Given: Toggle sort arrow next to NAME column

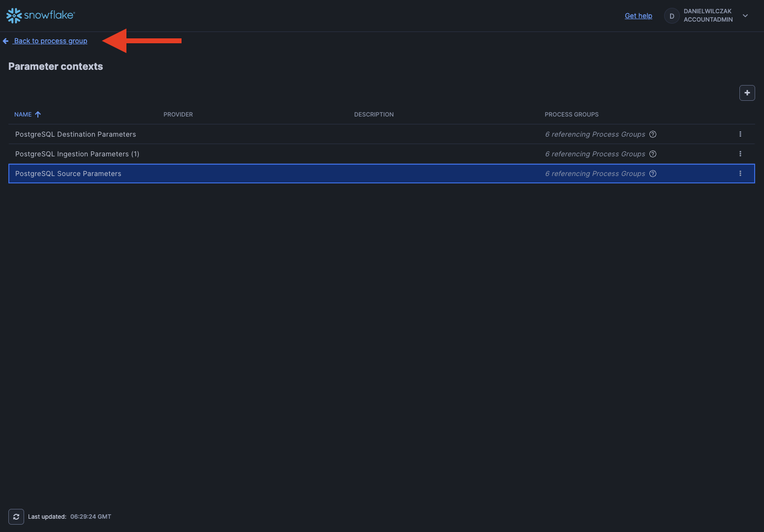Looking at the screenshot, I should tap(38, 115).
